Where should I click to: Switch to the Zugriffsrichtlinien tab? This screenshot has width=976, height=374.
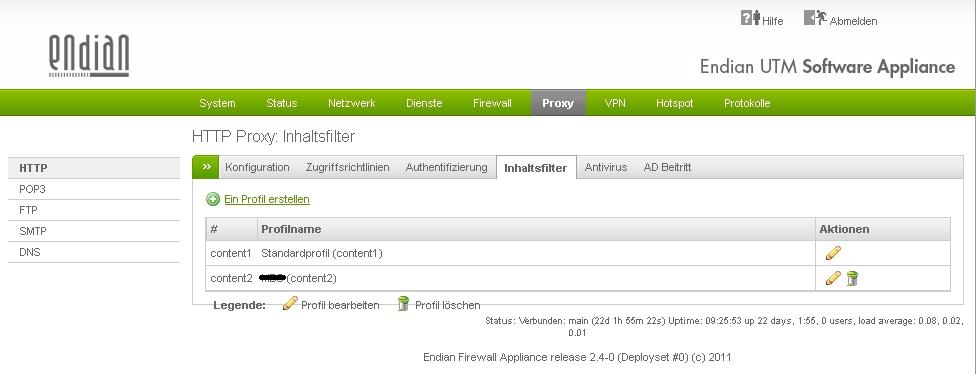coord(347,167)
